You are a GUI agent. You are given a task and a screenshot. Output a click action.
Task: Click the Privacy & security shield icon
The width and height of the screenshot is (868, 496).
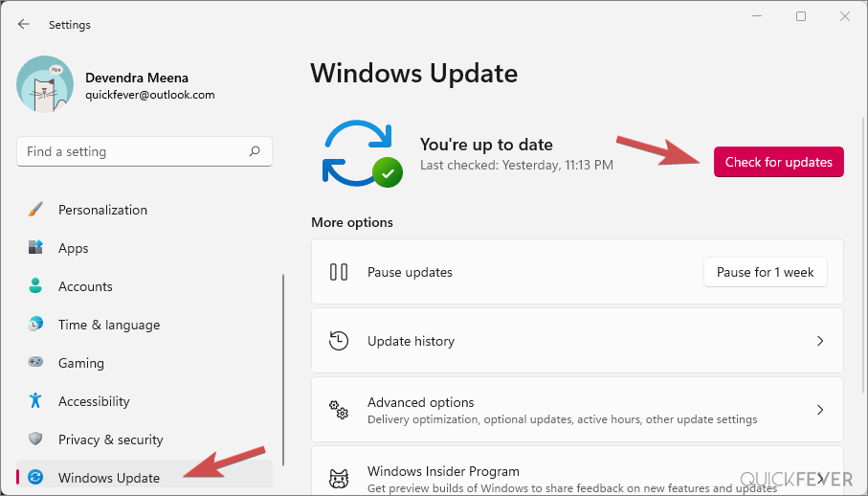pyautogui.click(x=35, y=439)
